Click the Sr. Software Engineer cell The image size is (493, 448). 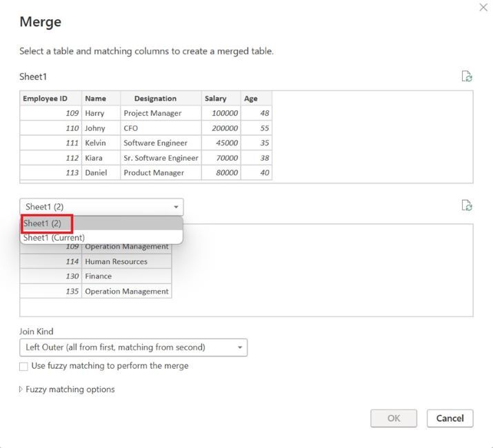pos(161,158)
